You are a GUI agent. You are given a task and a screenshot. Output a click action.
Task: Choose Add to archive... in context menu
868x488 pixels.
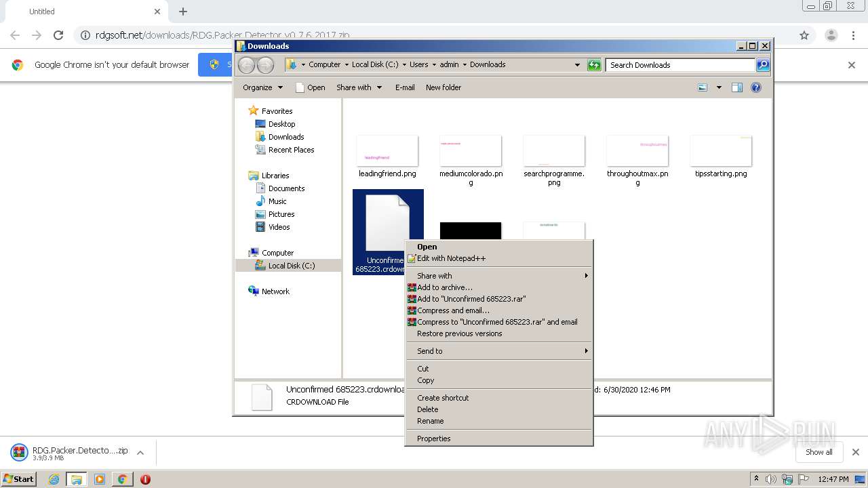click(499, 287)
